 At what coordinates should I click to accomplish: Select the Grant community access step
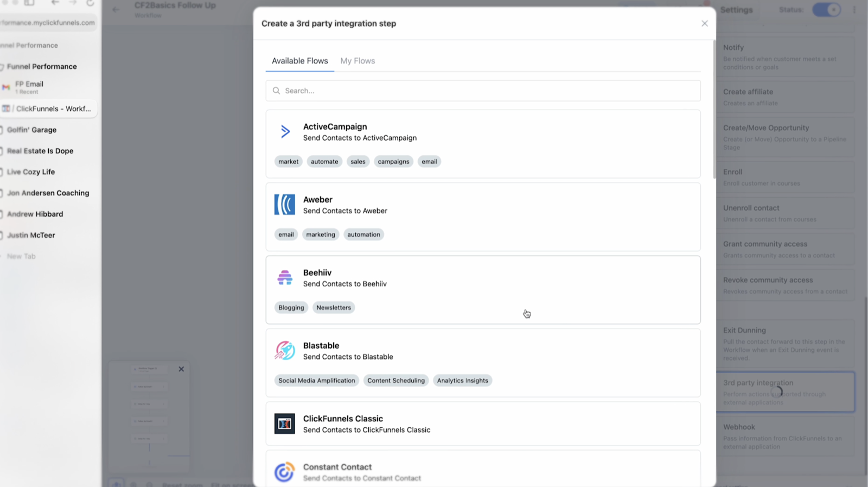click(785, 249)
